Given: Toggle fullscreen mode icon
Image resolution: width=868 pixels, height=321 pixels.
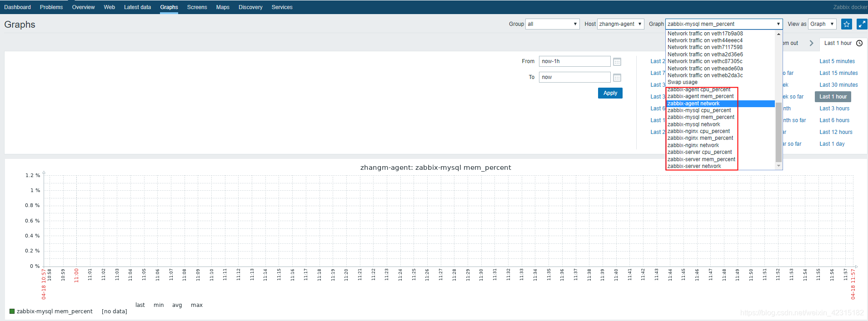Looking at the screenshot, I should [x=862, y=24].
